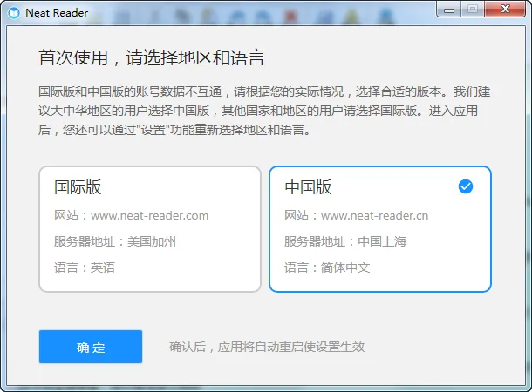Image resolution: width=532 pixels, height=392 pixels.
Task: Click 确认后，应用将自动重启 notice text
Action: (267, 347)
